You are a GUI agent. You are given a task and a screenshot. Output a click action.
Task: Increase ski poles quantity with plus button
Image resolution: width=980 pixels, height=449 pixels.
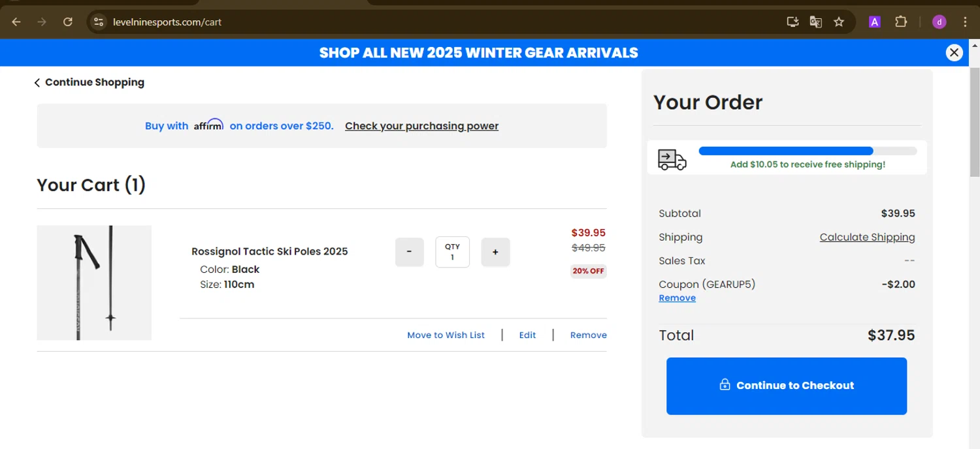495,252
